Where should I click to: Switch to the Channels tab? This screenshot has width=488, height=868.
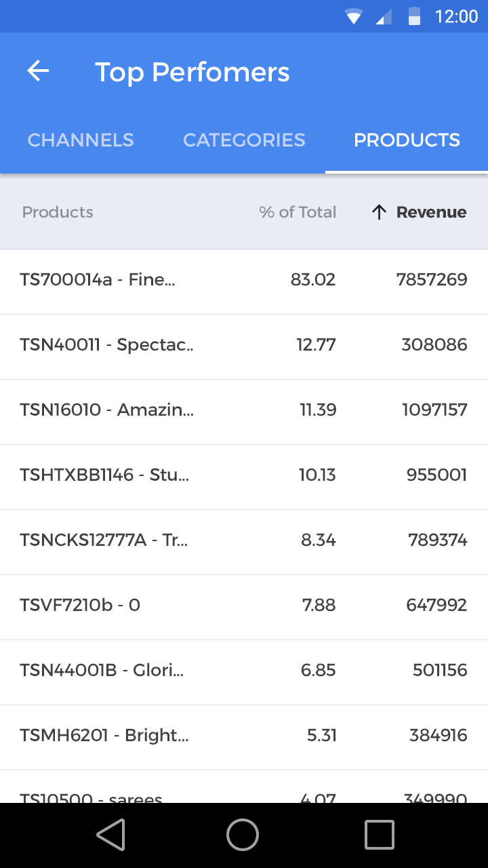click(81, 140)
